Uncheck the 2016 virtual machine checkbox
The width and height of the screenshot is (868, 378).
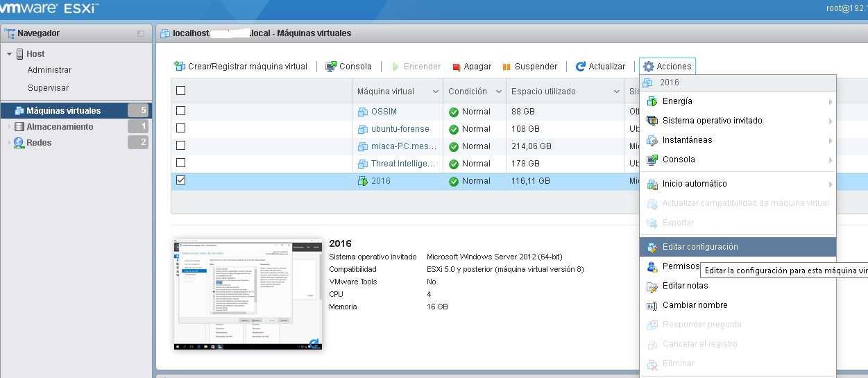pyautogui.click(x=181, y=180)
